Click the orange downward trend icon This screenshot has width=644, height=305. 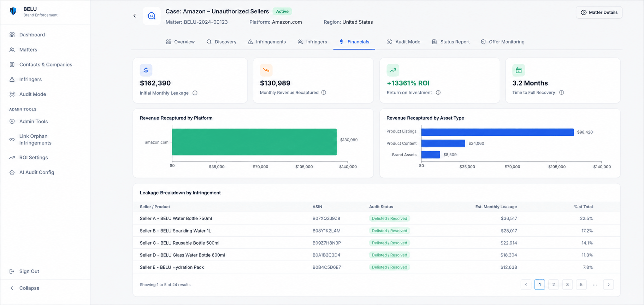266,70
